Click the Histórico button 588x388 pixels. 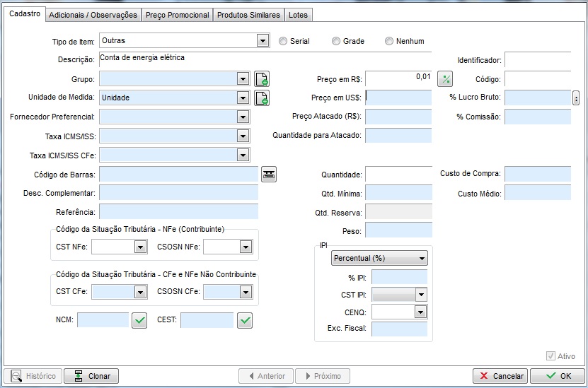pyautogui.click(x=33, y=376)
